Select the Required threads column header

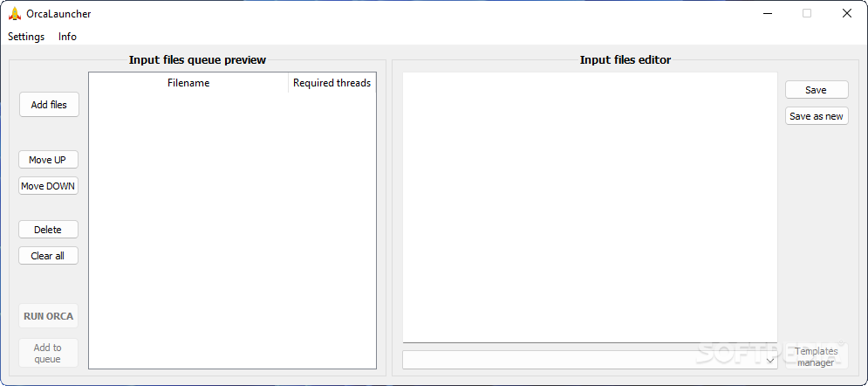click(331, 83)
